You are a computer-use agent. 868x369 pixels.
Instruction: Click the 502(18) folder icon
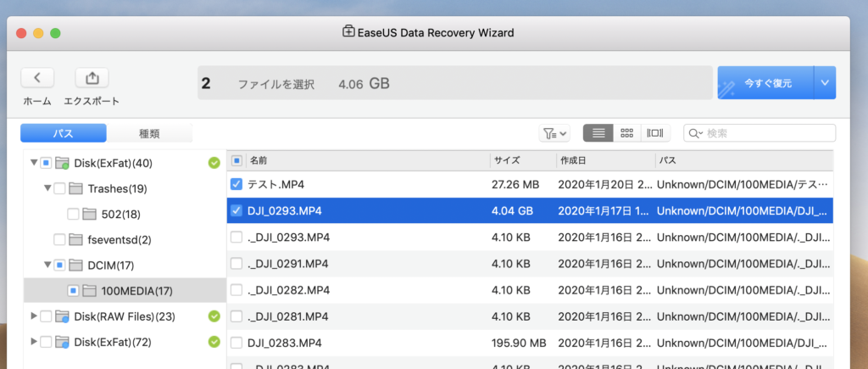tap(89, 214)
